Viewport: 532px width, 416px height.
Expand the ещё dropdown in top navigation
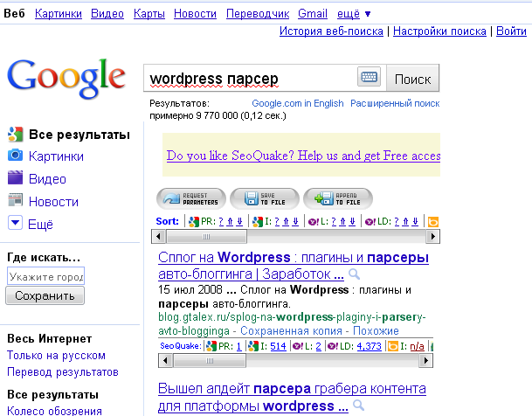click(354, 14)
